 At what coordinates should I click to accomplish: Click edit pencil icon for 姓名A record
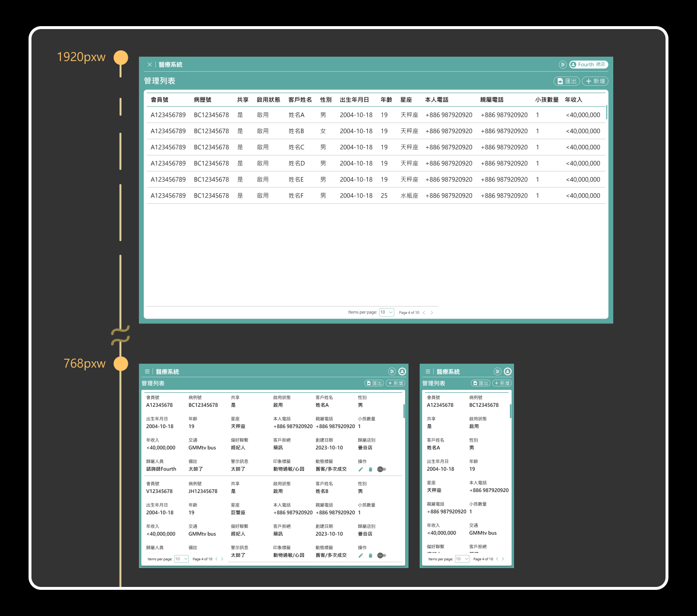coord(361,469)
